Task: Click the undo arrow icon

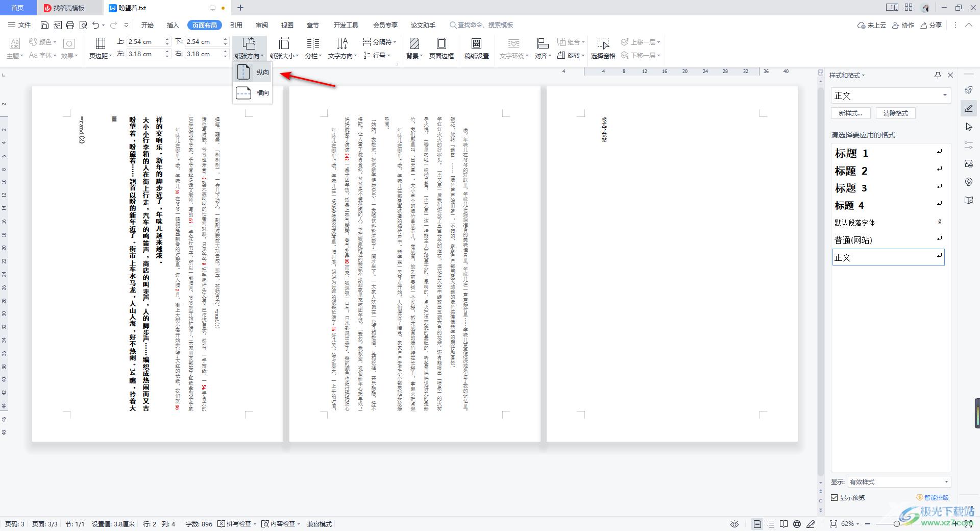Action: tap(95, 25)
